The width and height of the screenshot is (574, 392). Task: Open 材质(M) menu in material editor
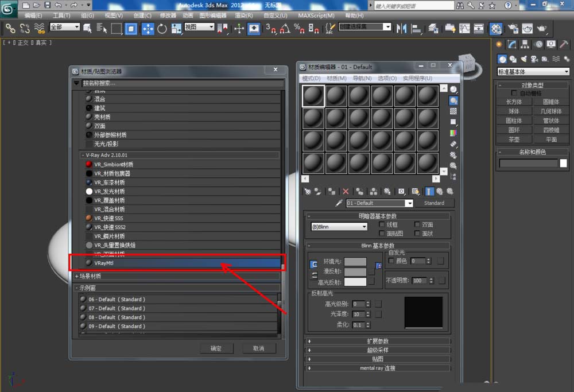click(336, 78)
